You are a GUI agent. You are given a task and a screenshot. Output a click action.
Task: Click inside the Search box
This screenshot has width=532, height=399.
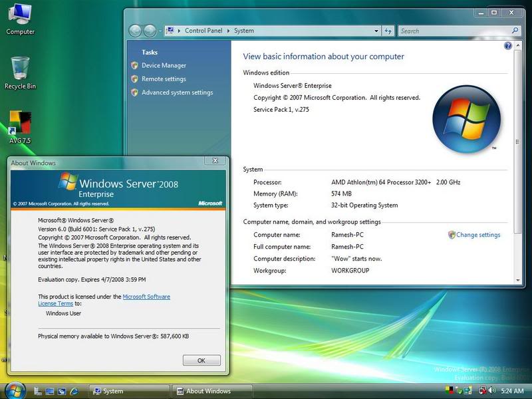coord(452,31)
